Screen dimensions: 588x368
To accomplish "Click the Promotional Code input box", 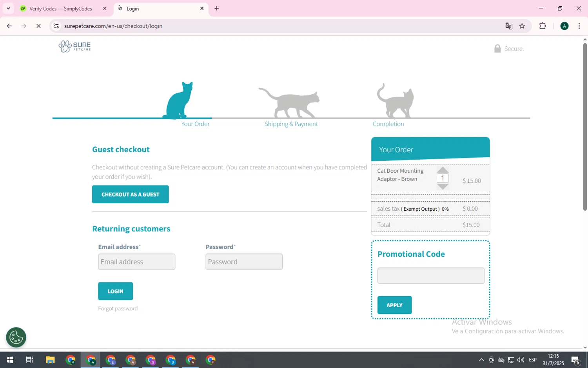I will point(431,275).
